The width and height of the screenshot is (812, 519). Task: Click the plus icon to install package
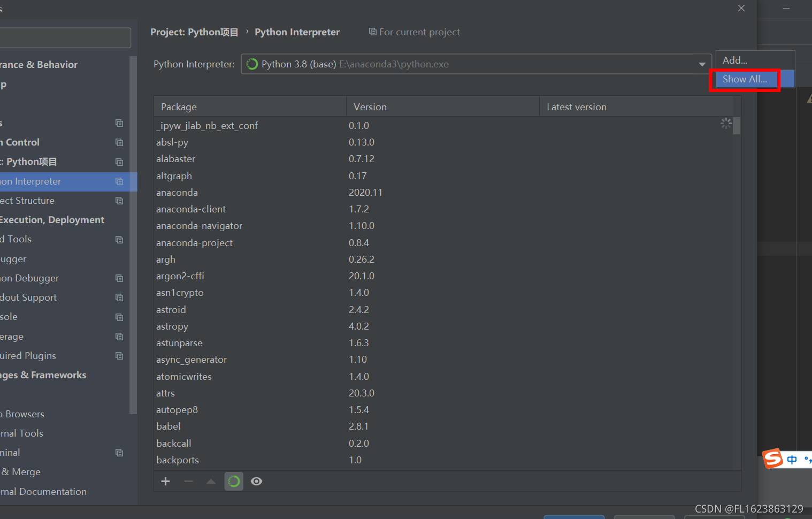pos(166,482)
